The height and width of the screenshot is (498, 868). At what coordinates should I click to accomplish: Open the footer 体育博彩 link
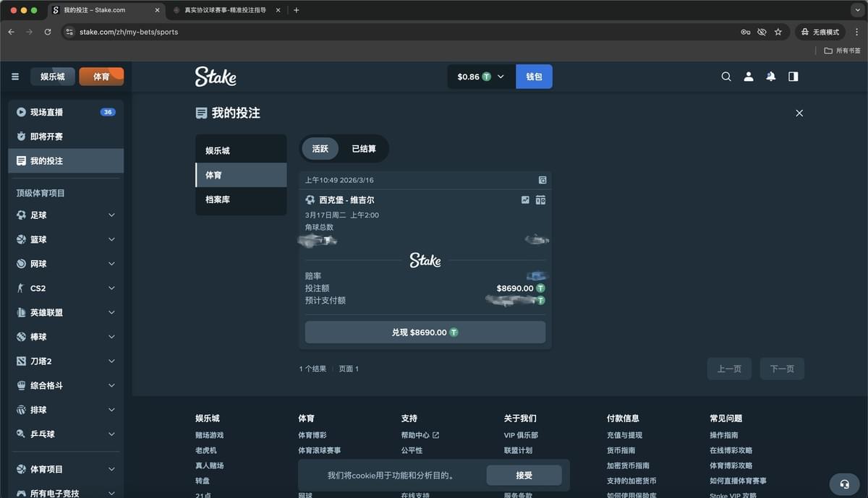[x=312, y=435]
